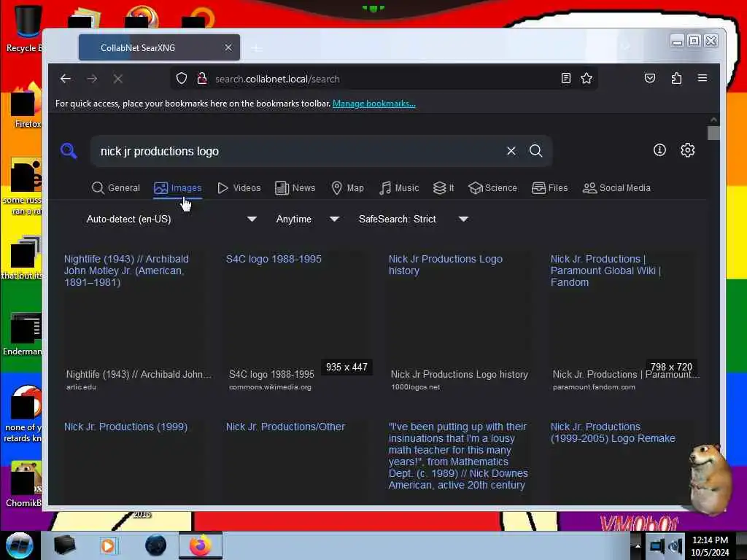Image resolution: width=747 pixels, height=560 pixels.
Task: Expand Auto-detect (en-US) language dropdown
Action: (x=171, y=219)
